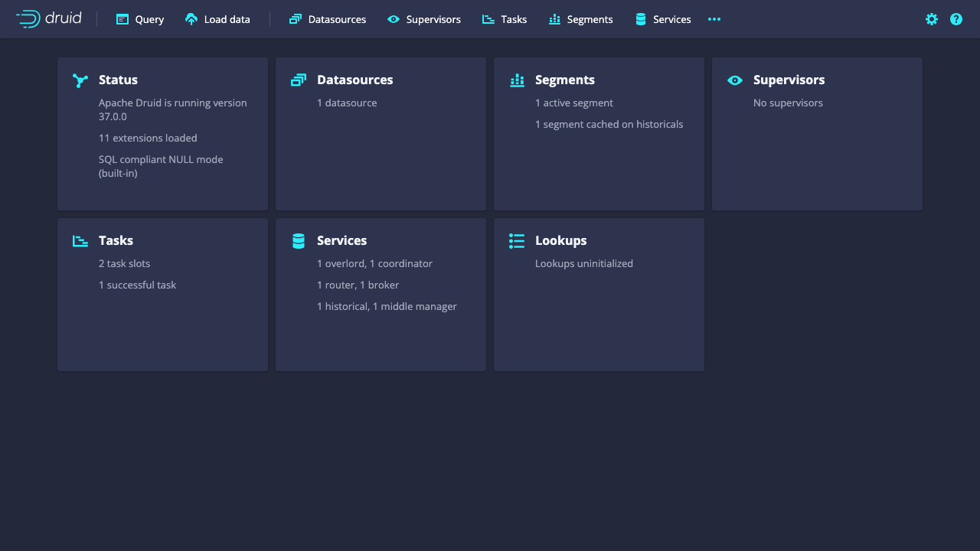The height and width of the screenshot is (551, 980).
Task: Go to Datasources in the top navigation
Action: 328,19
